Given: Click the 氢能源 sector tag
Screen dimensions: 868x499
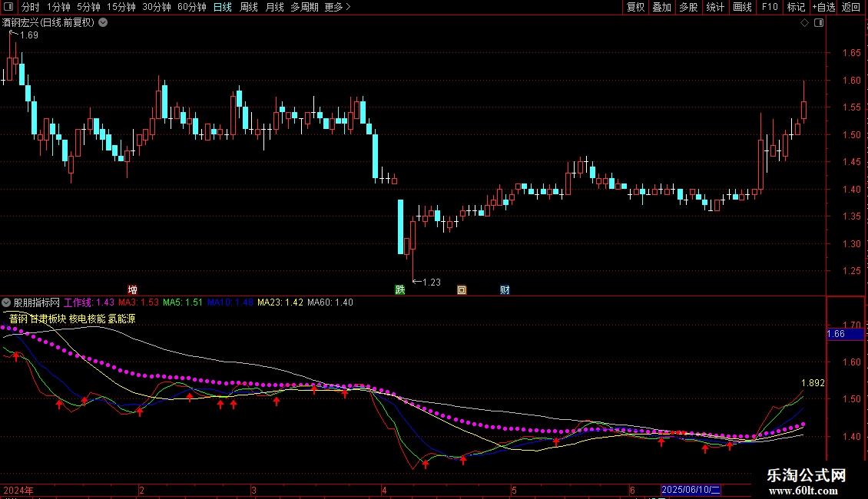Looking at the screenshot, I should tap(121, 319).
